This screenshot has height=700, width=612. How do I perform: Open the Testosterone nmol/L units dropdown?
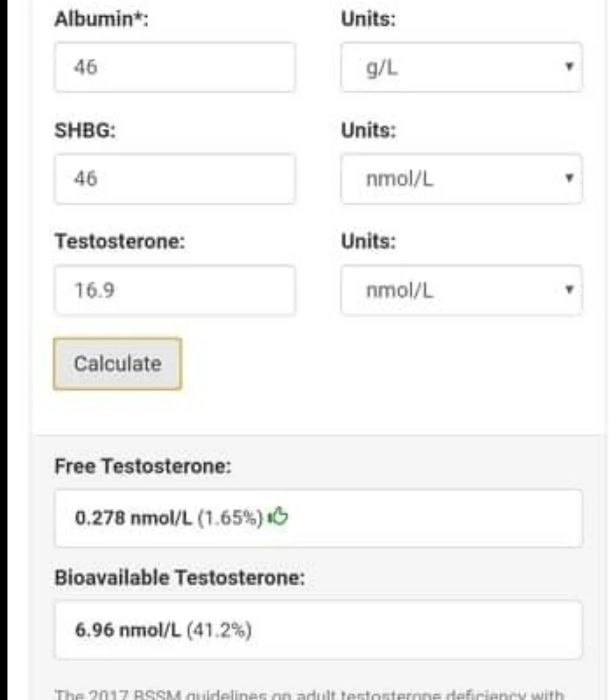[462, 290]
